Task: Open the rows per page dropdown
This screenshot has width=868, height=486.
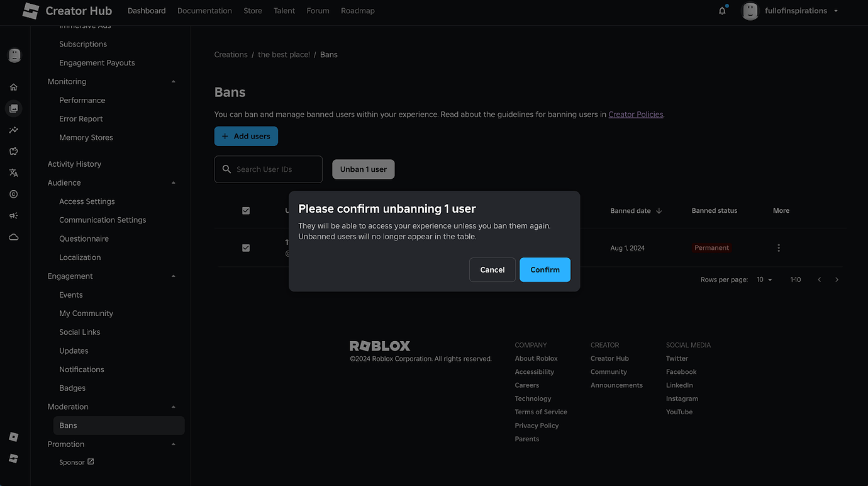Action: (764, 279)
